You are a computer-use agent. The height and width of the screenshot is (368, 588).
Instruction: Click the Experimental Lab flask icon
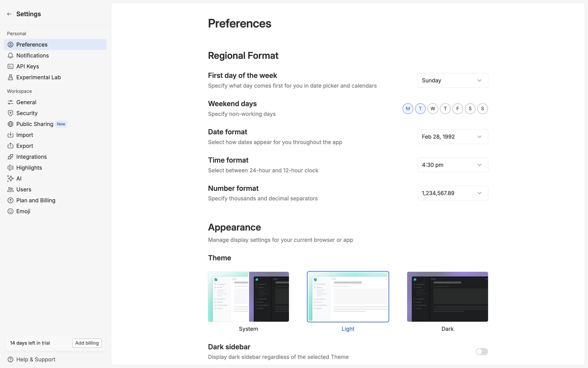coord(10,77)
